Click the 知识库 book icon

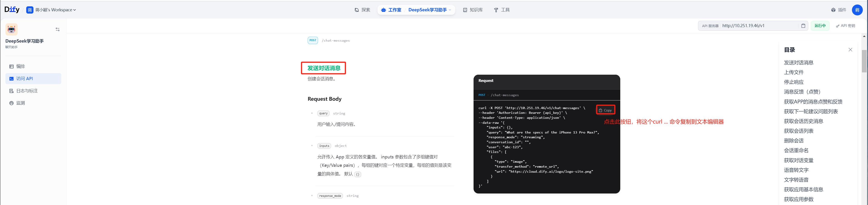click(465, 10)
